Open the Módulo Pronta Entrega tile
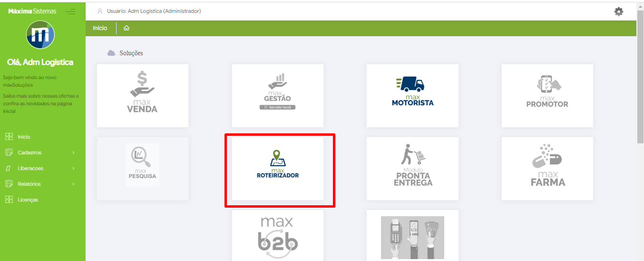Image resolution: width=644 pixels, height=261 pixels. 412,169
